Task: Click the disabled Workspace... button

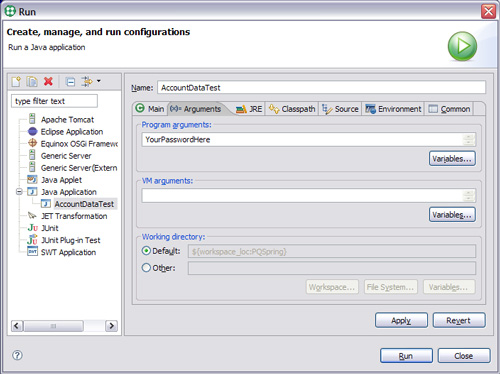Action: [332, 287]
